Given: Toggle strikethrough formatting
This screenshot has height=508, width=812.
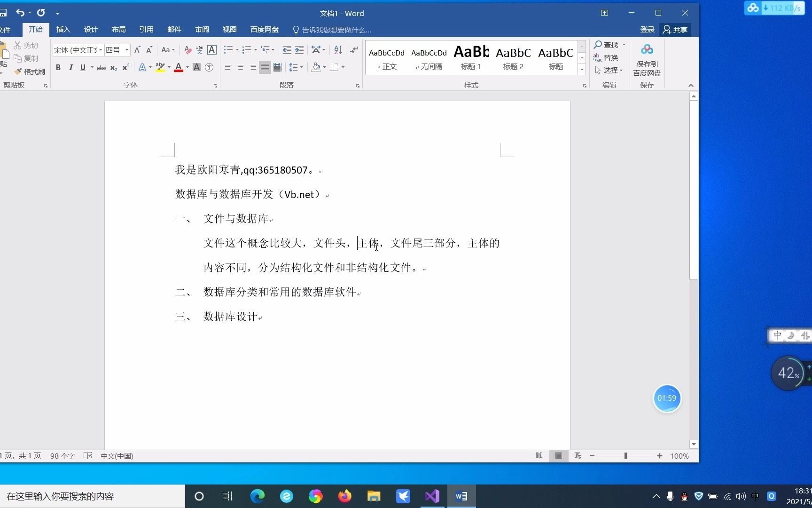Looking at the screenshot, I should 101,67.
